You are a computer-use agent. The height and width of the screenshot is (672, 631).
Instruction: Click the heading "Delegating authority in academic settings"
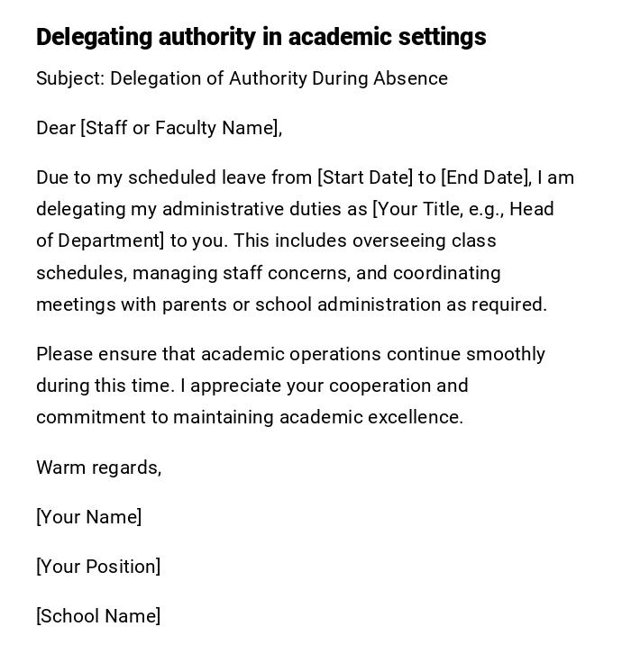(261, 37)
